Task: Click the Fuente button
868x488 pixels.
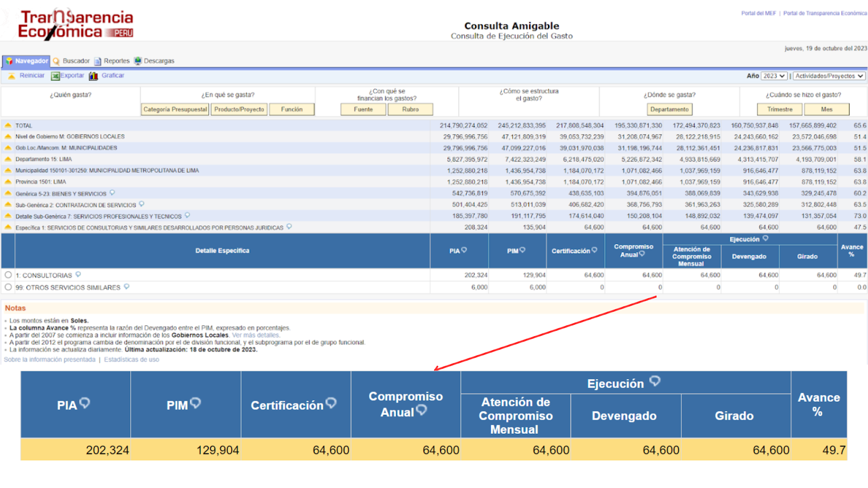Action: [363, 110]
